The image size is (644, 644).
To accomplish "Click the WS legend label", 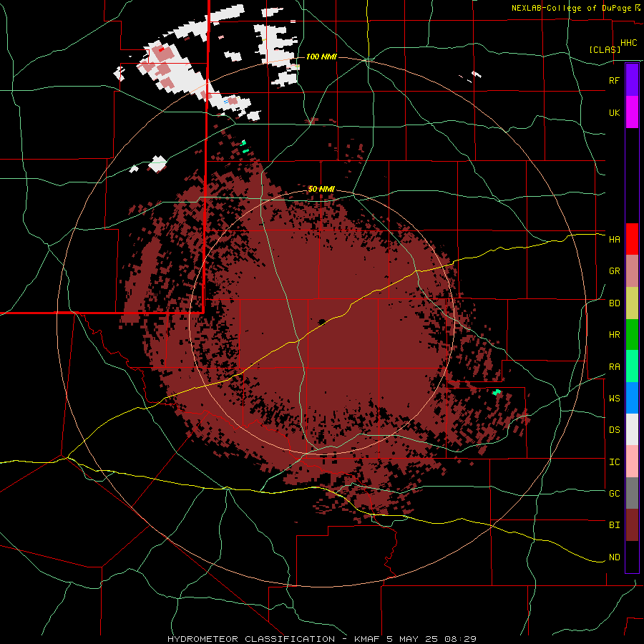I will tap(614, 399).
